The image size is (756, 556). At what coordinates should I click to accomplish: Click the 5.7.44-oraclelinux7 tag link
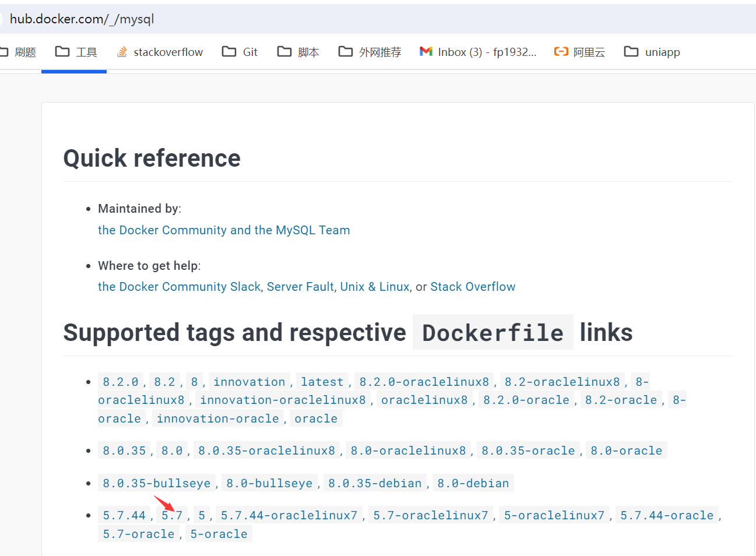(289, 515)
